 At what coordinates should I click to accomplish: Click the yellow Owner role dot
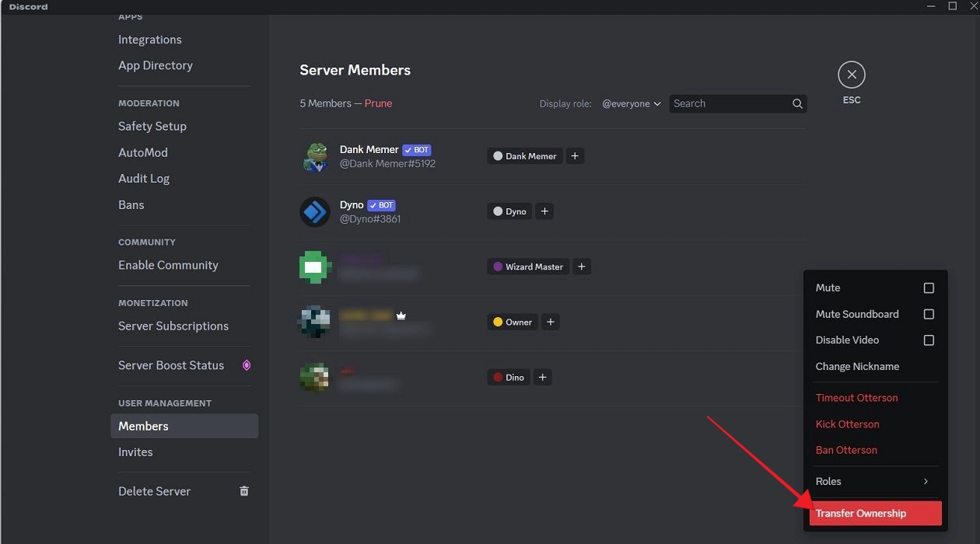click(499, 321)
